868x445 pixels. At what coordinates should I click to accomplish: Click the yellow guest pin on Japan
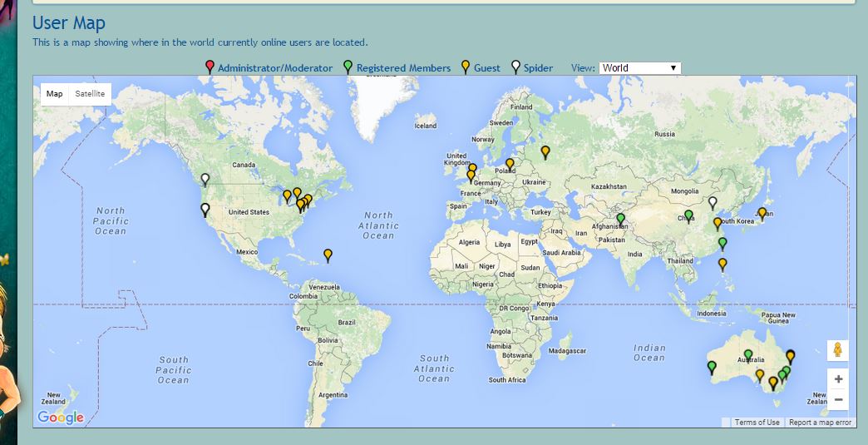(762, 213)
